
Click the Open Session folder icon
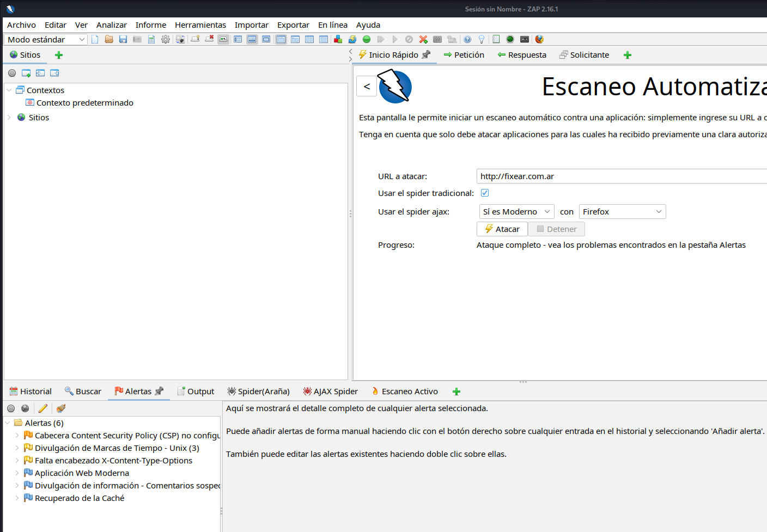[109, 39]
